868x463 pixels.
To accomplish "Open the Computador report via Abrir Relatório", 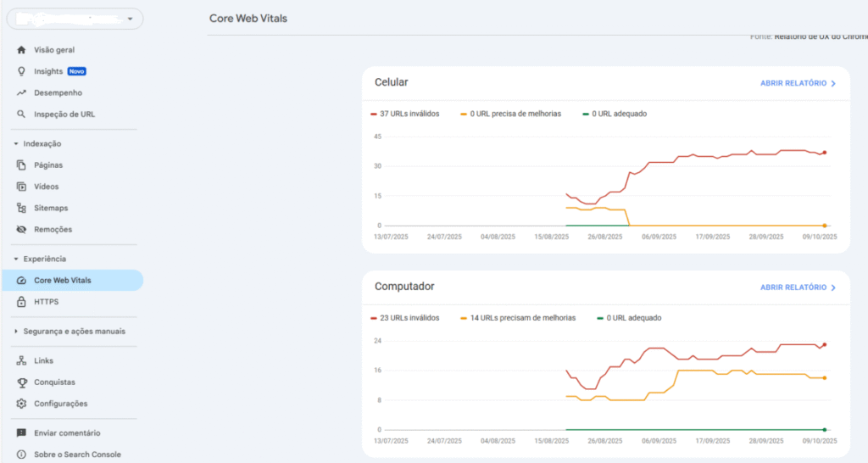I will (798, 287).
